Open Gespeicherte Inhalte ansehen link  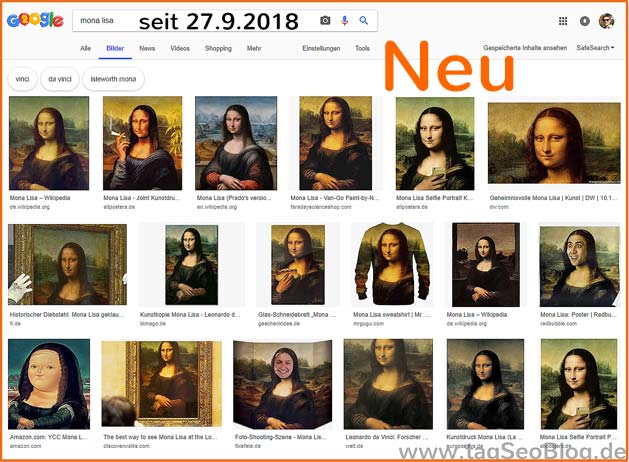tap(525, 48)
